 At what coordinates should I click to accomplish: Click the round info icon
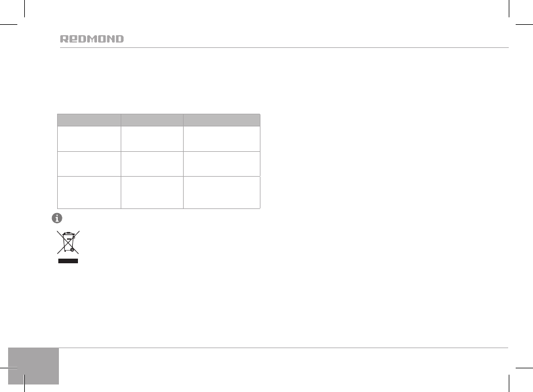[x=58, y=219]
